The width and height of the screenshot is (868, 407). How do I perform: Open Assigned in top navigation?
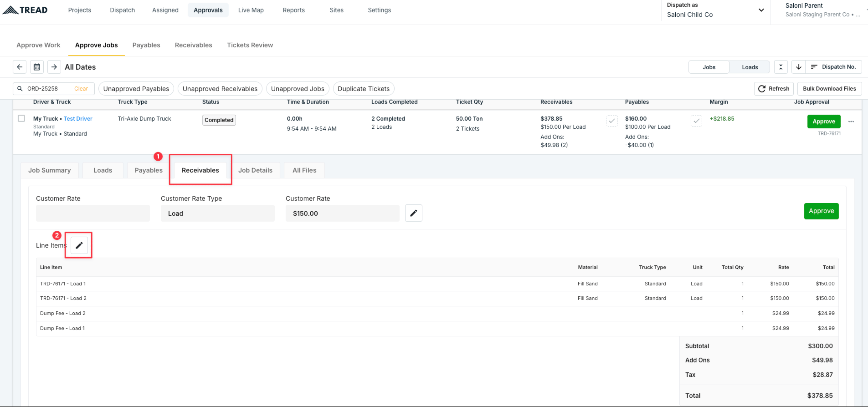(x=165, y=10)
